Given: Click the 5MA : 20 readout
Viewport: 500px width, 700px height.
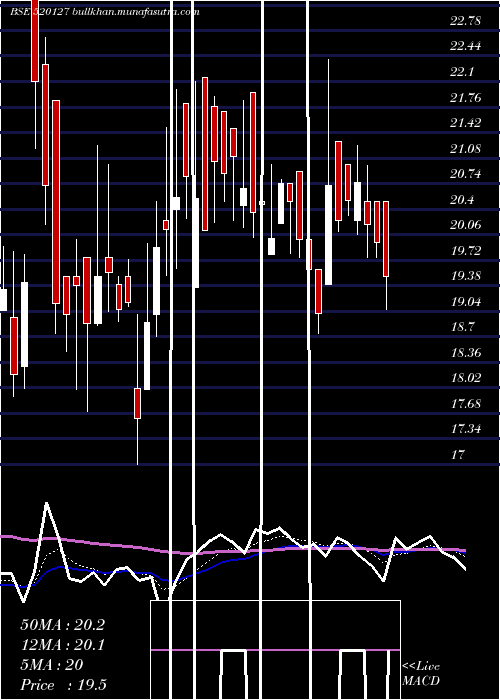Looking at the screenshot, I should click(x=52, y=665).
